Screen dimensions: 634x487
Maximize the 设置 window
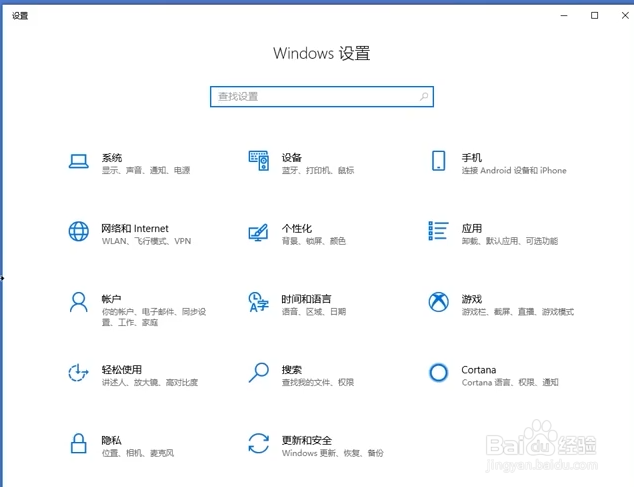[594, 15]
